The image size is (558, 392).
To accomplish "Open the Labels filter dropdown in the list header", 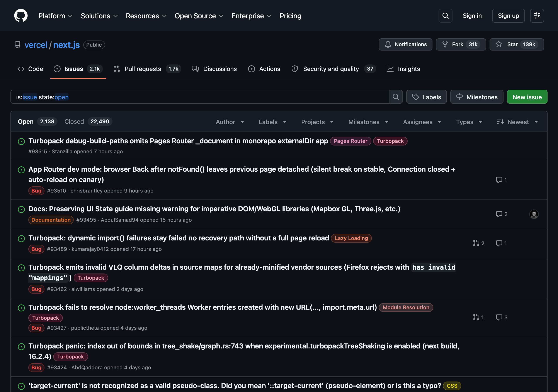I will coord(272,122).
